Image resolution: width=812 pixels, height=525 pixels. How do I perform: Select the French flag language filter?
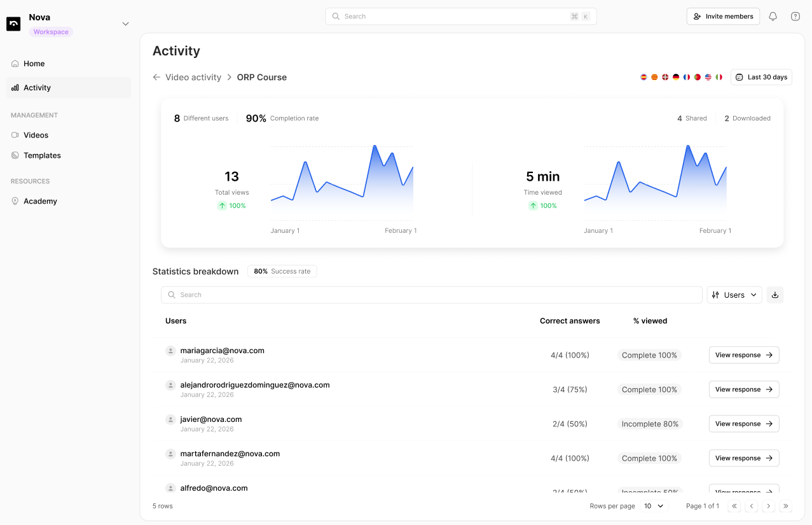(x=687, y=77)
